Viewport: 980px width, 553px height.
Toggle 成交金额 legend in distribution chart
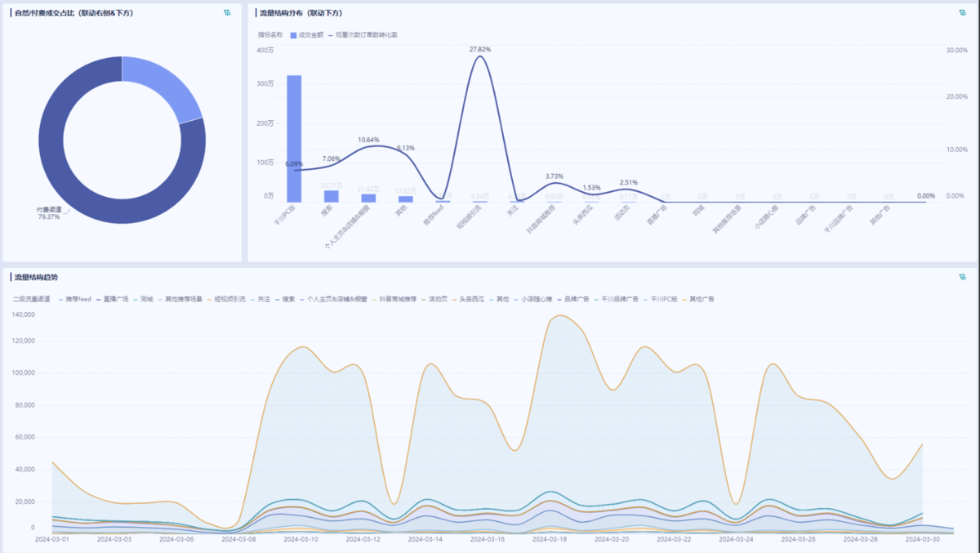[x=306, y=35]
